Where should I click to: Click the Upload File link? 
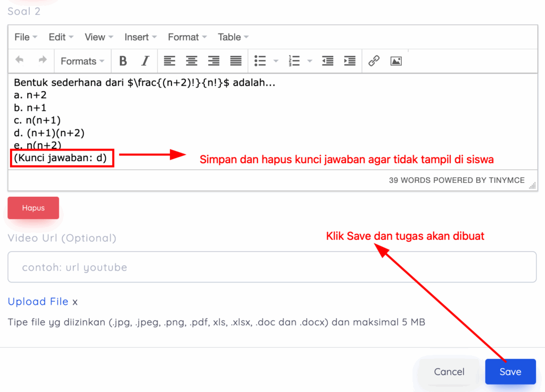click(38, 302)
